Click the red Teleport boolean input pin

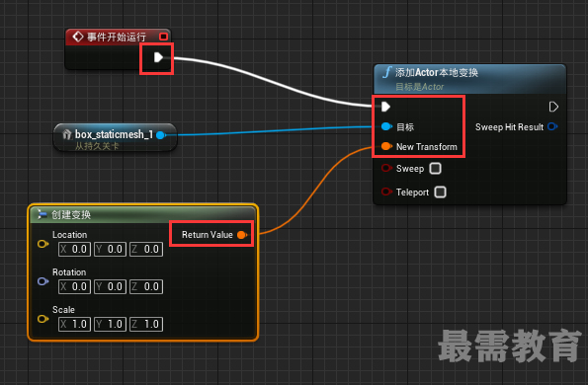[x=386, y=192]
